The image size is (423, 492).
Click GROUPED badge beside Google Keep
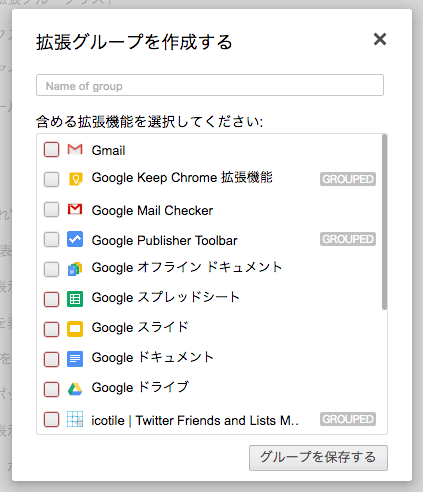pos(348,179)
